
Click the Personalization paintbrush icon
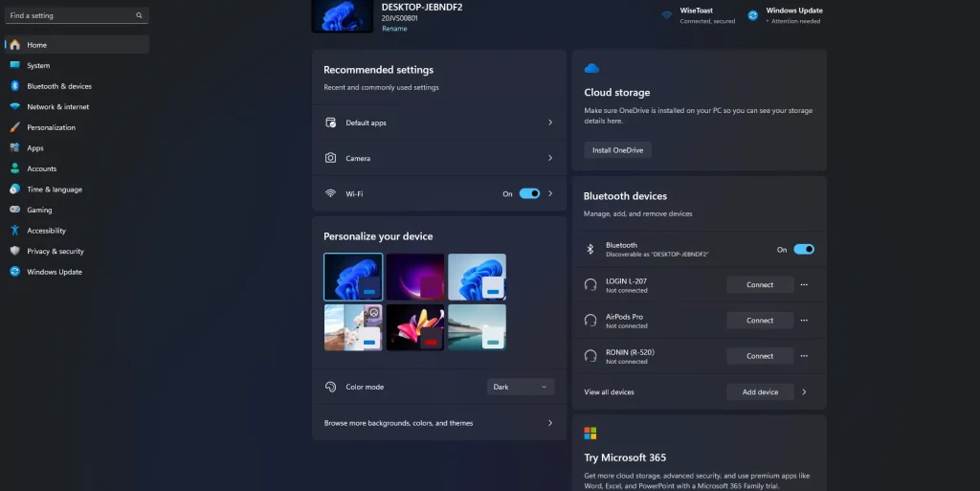pyautogui.click(x=15, y=126)
